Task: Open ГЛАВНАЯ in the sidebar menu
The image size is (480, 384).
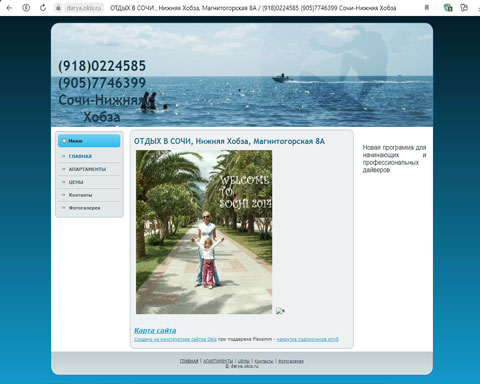Action: pos(80,156)
